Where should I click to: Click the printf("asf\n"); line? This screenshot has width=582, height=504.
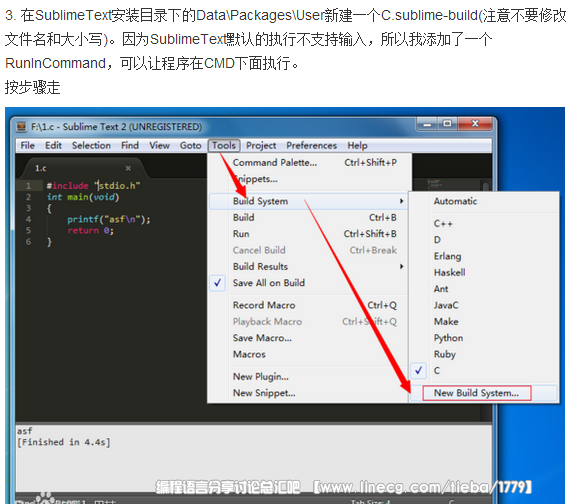(109, 219)
